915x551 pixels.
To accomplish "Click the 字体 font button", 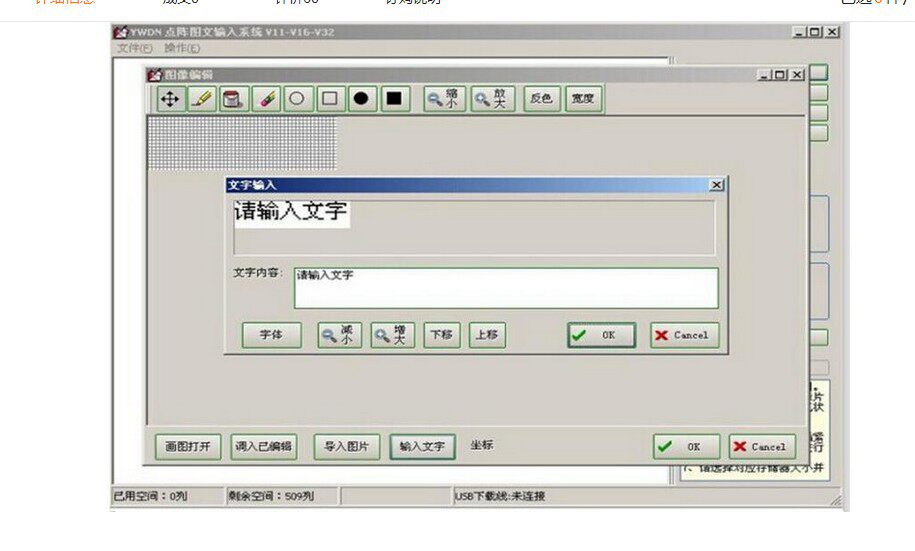I will [x=271, y=335].
